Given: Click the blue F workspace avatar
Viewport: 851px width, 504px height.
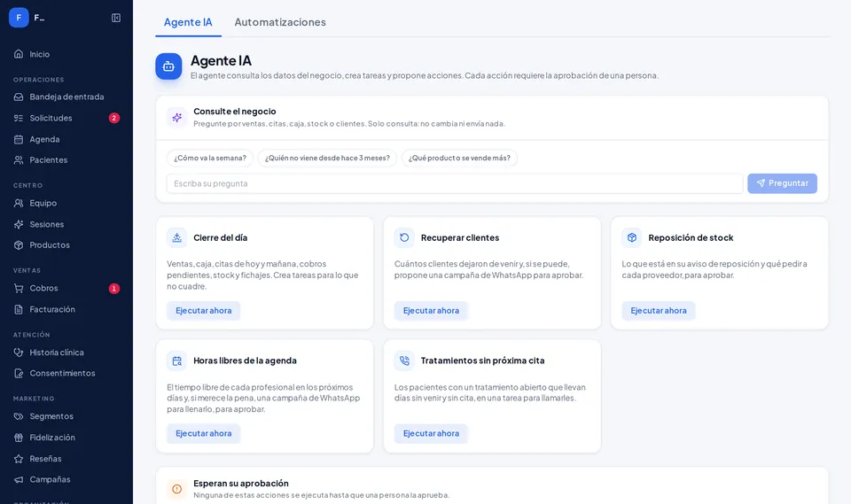Looking at the screenshot, I should [x=19, y=18].
